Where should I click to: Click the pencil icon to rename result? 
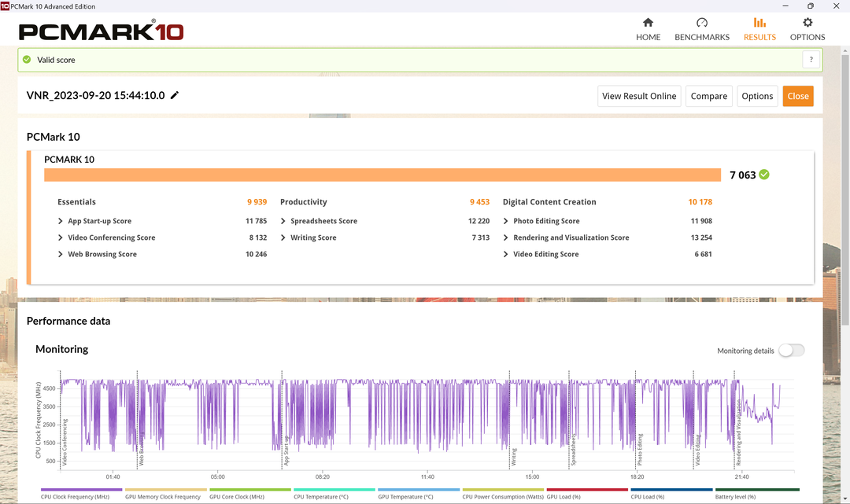tap(175, 96)
